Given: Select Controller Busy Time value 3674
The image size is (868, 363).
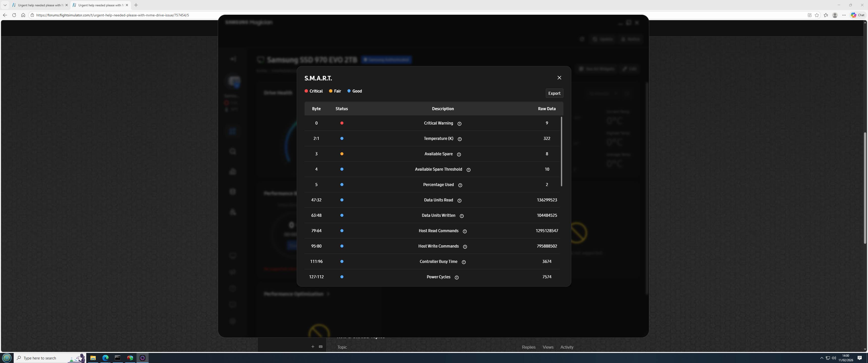Looking at the screenshot, I should pos(547,262).
